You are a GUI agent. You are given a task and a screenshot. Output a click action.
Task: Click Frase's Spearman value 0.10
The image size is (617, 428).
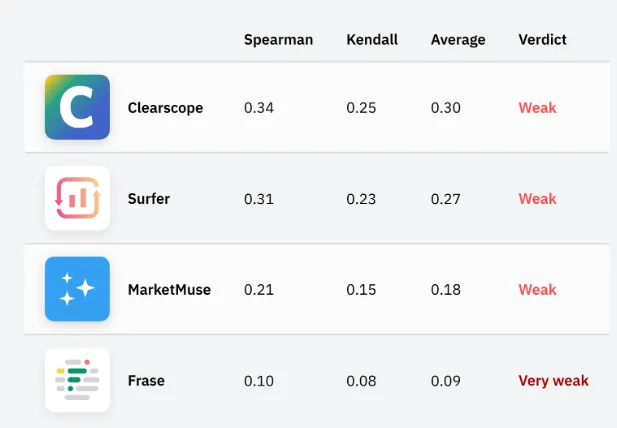pos(259,381)
